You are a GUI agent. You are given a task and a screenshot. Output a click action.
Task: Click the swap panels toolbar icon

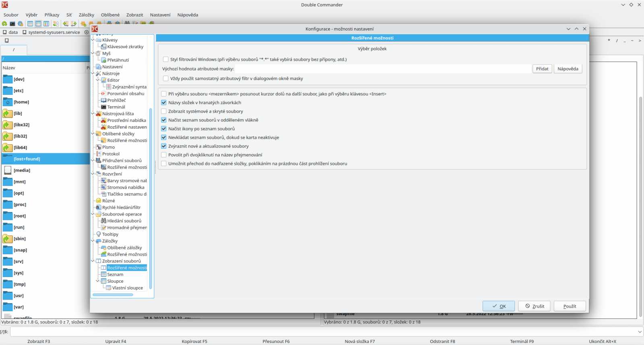coord(56,24)
